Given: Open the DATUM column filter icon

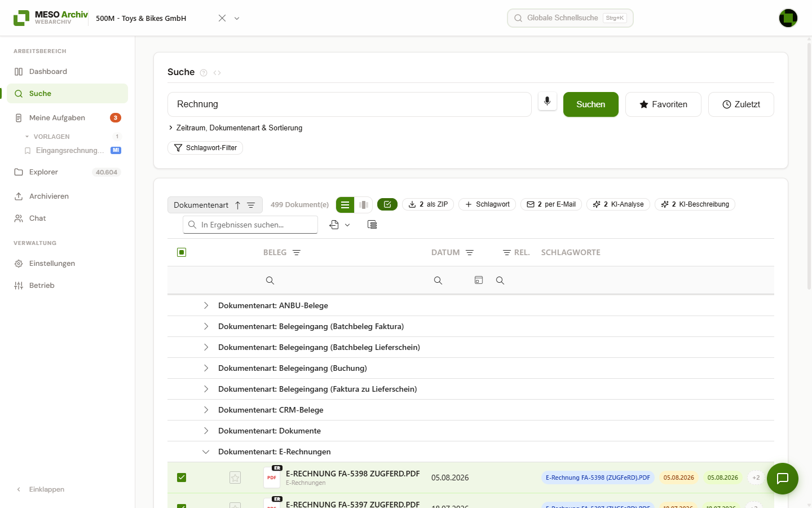Looking at the screenshot, I should point(470,252).
